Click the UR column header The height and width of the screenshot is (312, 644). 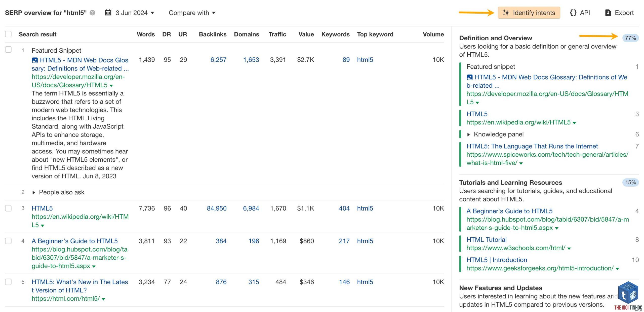183,34
